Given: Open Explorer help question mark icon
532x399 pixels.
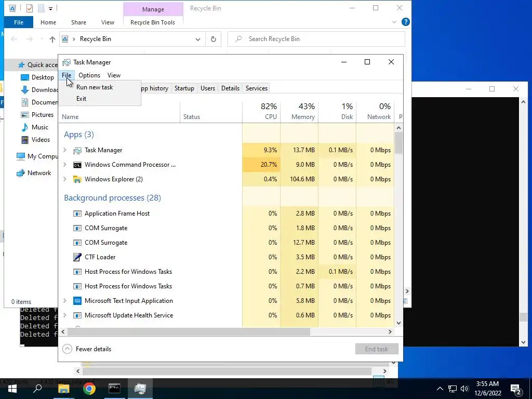Looking at the screenshot, I should point(405,22).
